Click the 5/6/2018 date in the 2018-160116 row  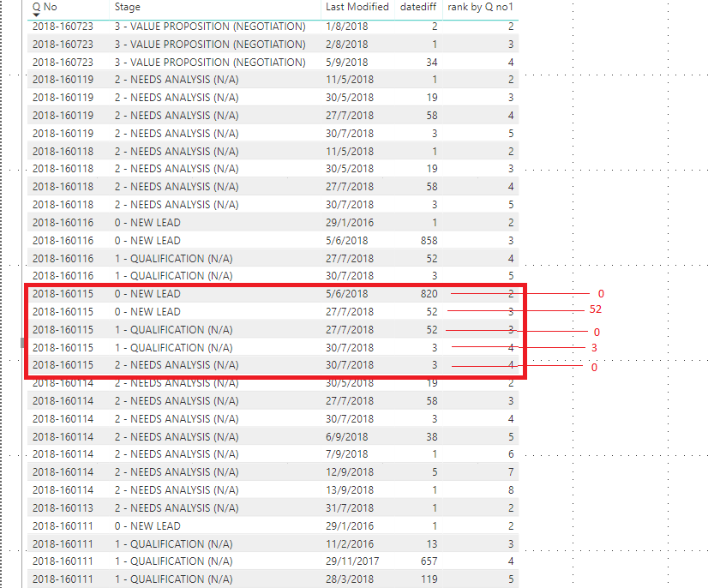[x=347, y=241]
